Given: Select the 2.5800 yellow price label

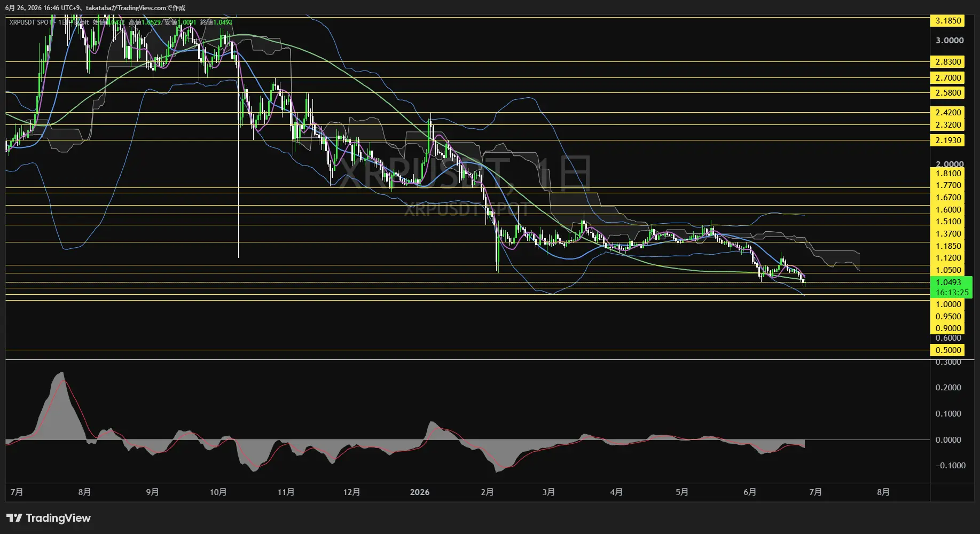Looking at the screenshot, I should (x=948, y=93).
